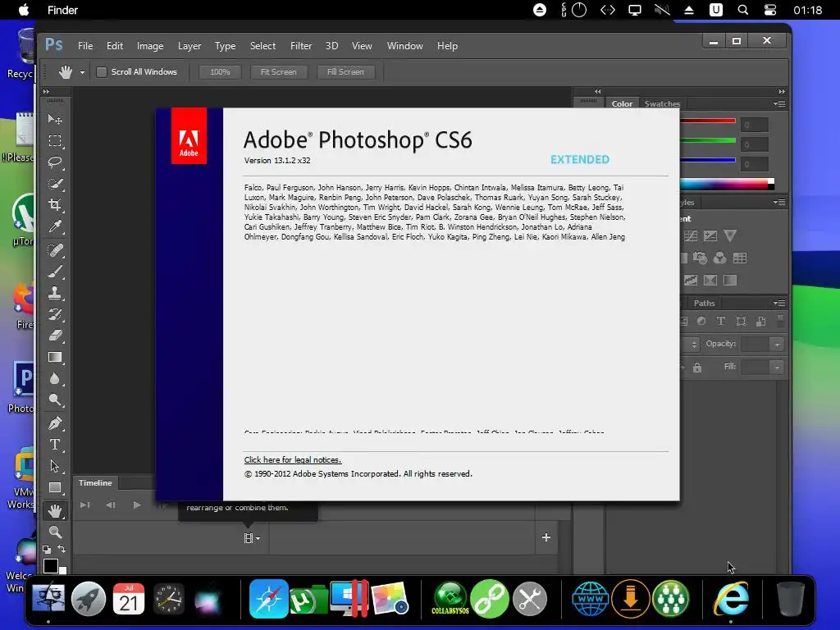
Task: Open the Paths panel flyout menu
Action: [x=779, y=303]
